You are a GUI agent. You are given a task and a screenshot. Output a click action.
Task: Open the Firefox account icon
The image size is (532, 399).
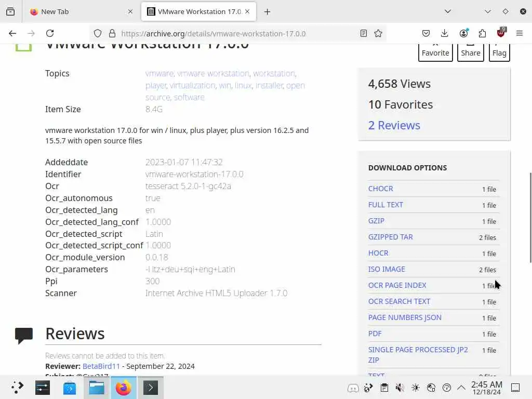tap(464, 33)
